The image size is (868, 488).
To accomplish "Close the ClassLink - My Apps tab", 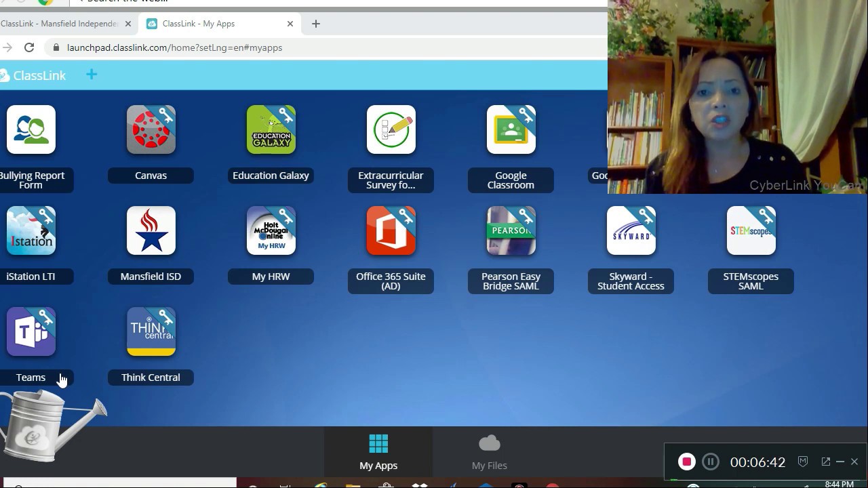I will [290, 24].
